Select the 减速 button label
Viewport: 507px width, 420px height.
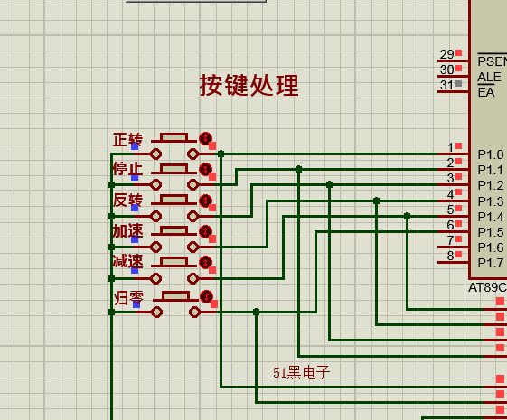tap(127, 261)
